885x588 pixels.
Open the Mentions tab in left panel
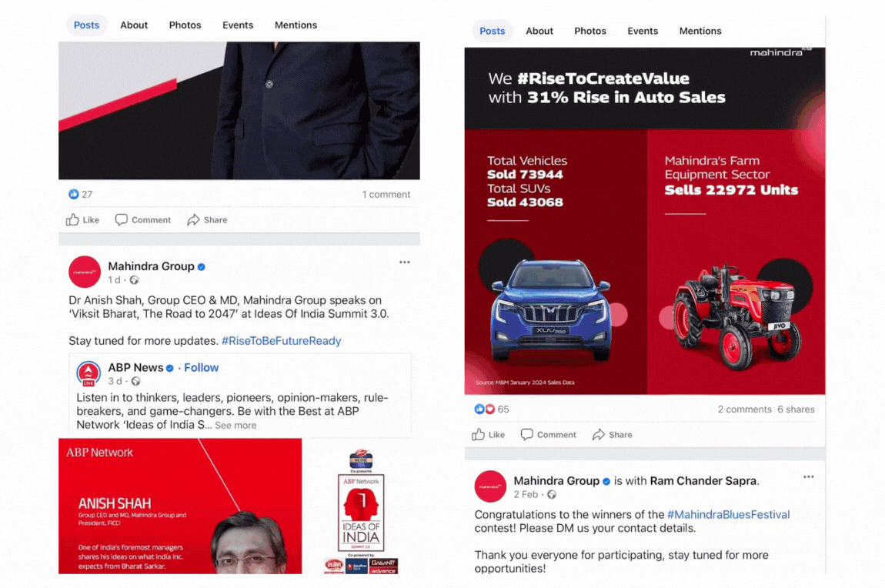coord(296,25)
